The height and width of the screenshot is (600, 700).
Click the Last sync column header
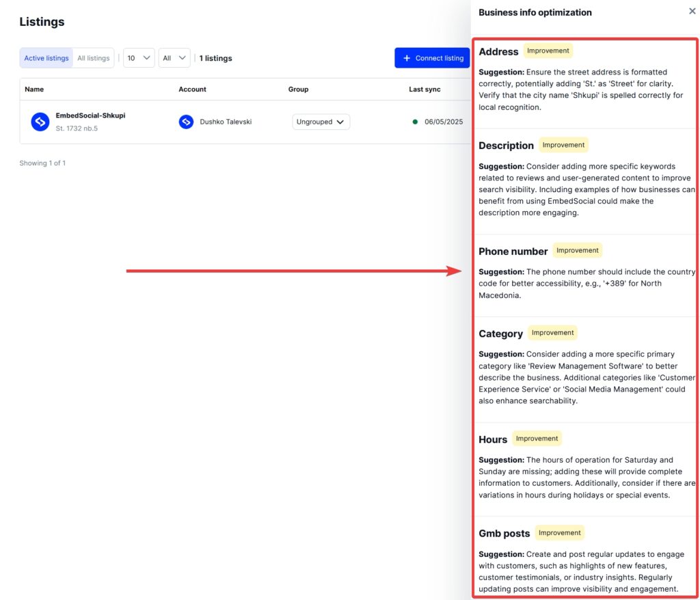(425, 90)
